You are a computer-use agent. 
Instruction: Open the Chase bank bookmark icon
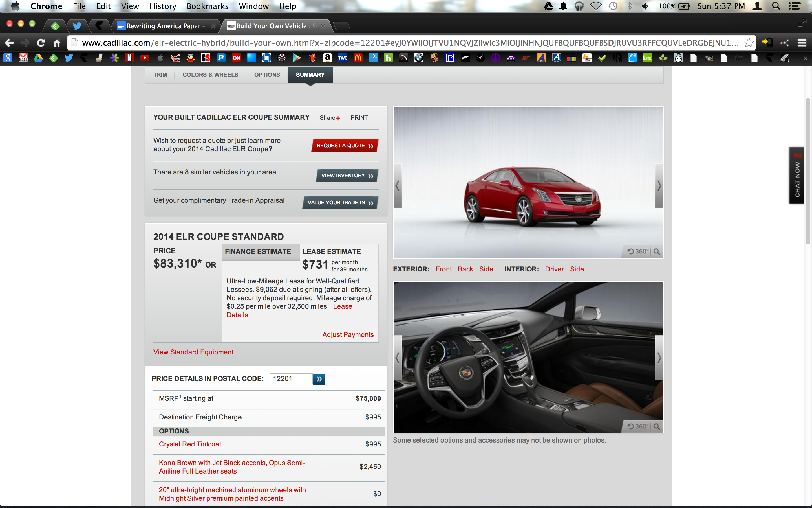point(266,58)
